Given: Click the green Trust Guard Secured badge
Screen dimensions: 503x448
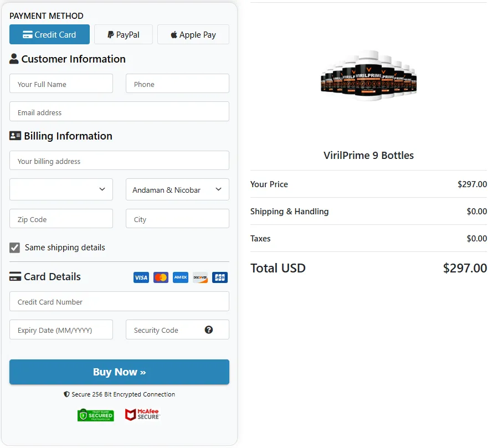Looking at the screenshot, I should [95, 415].
